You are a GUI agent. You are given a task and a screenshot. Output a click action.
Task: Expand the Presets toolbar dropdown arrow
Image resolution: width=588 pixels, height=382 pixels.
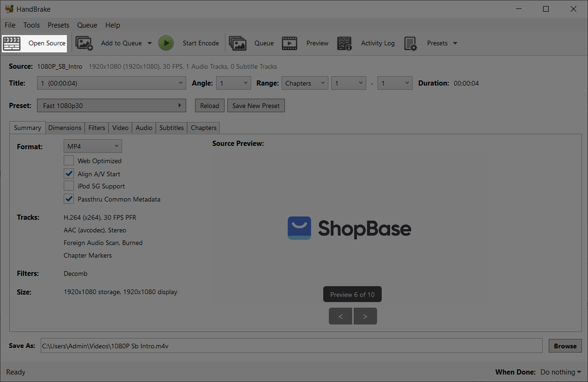pyautogui.click(x=455, y=43)
